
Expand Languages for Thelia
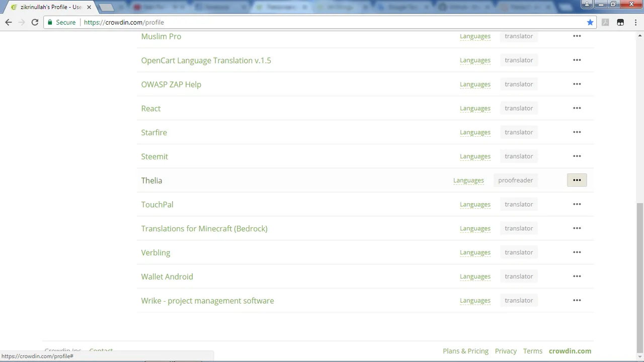(x=468, y=180)
